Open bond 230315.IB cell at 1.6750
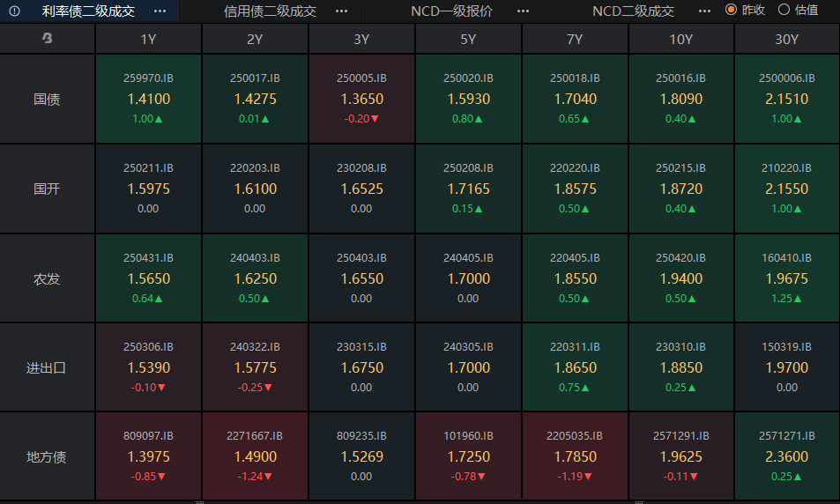Screen dimensions: 840x504 (361, 368)
